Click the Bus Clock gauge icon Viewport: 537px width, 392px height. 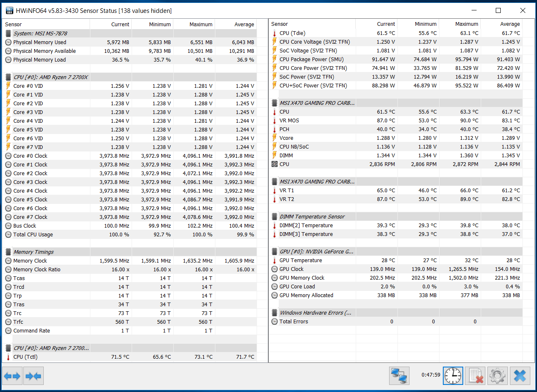coord(8,226)
